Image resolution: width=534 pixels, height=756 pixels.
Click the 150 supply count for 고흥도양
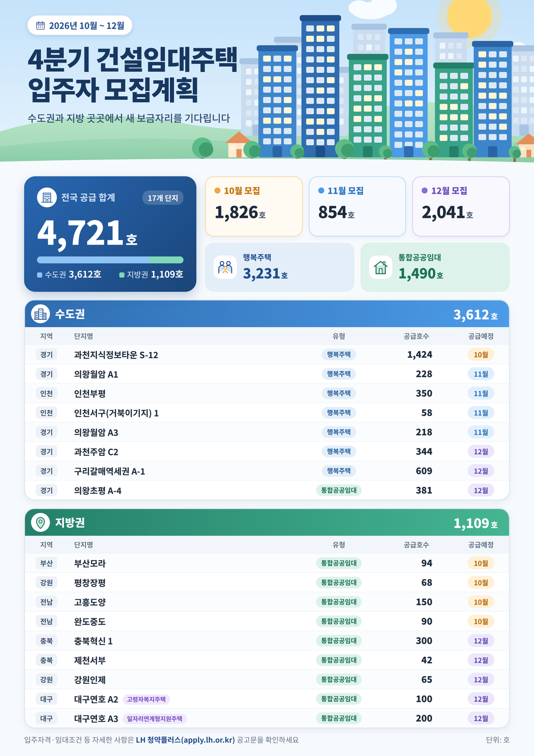[x=424, y=602]
